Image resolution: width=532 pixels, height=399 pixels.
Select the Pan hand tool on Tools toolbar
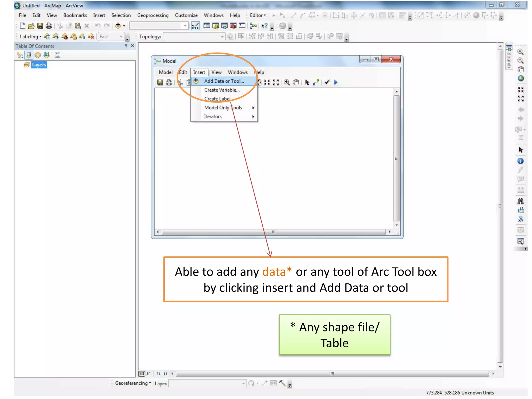point(520,69)
